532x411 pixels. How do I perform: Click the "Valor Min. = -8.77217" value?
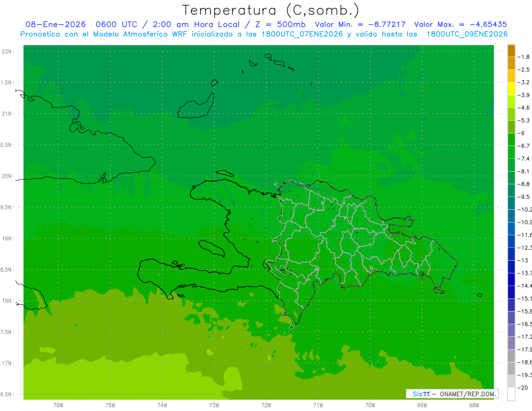coord(360,24)
